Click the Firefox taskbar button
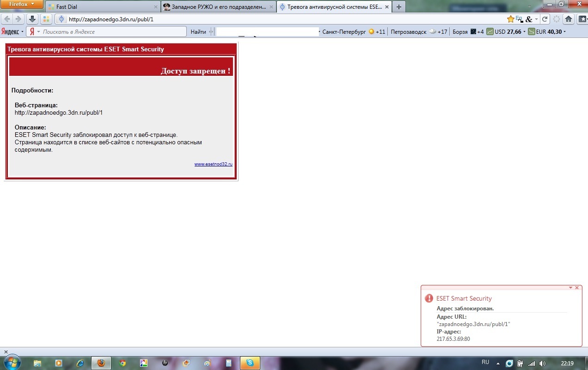The image size is (588, 370). [x=101, y=363]
